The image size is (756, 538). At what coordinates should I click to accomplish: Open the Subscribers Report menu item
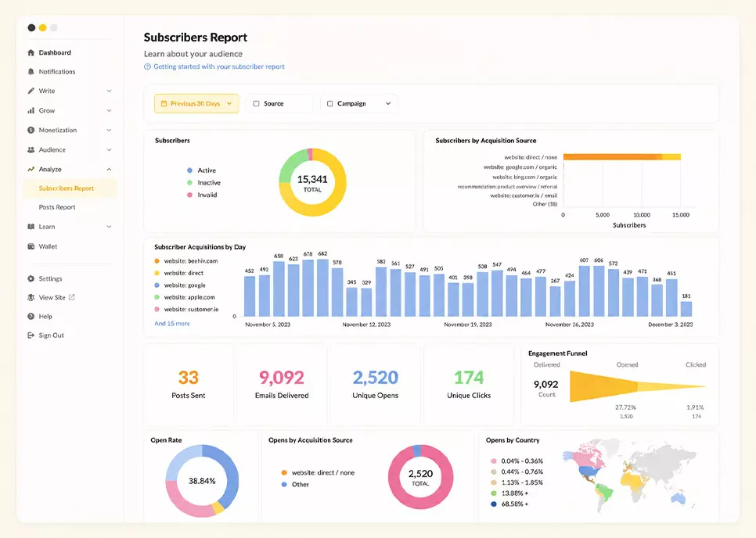click(70, 188)
